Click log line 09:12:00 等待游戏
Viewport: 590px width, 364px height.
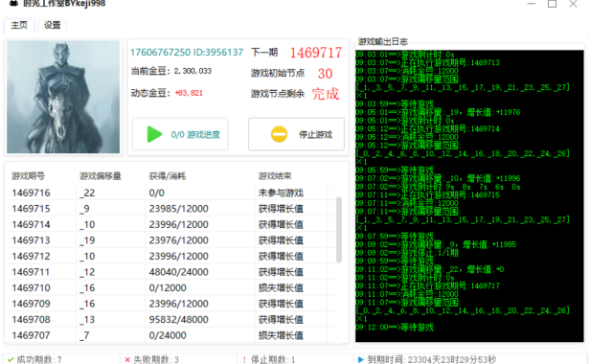pyautogui.click(x=395, y=327)
